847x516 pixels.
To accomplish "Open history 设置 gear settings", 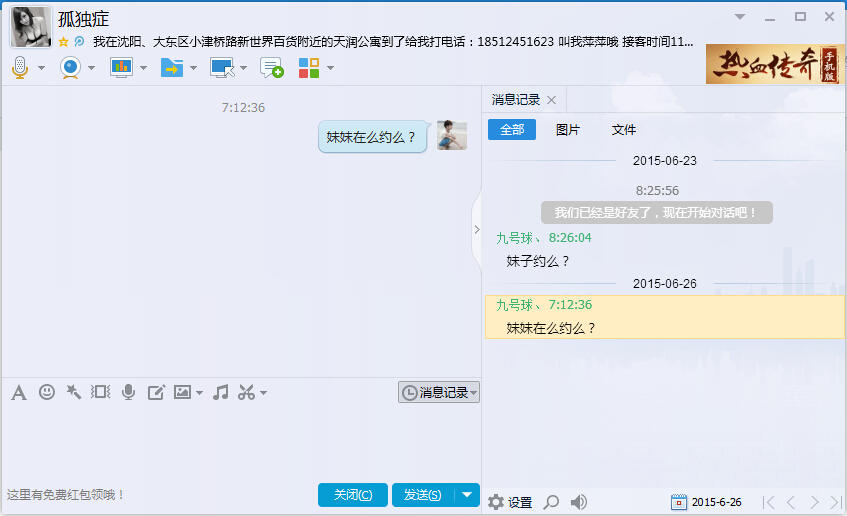I will [510, 502].
